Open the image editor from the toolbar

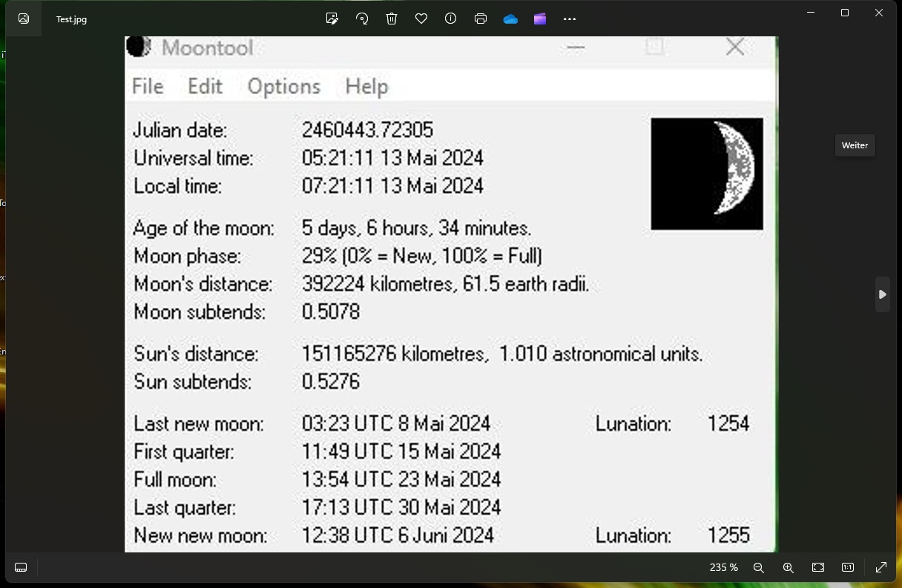tap(332, 19)
